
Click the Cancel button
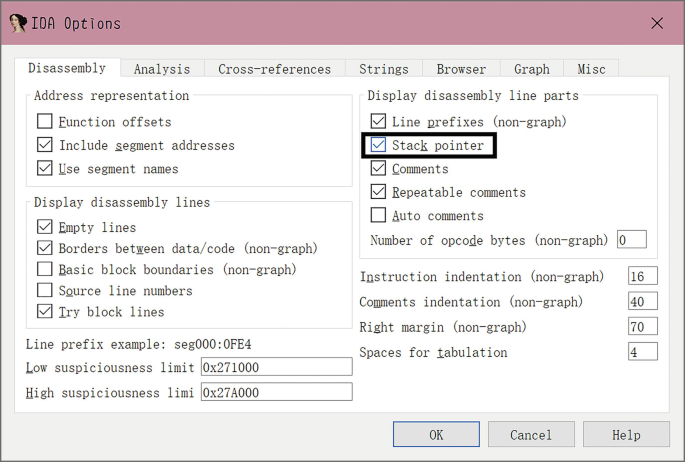[x=531, y=434]
